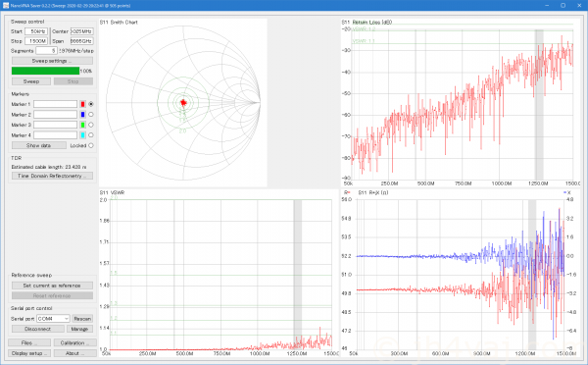Screen dimensions: 588x365
Task: Select Marker 3 radio button
Action: 91,125
